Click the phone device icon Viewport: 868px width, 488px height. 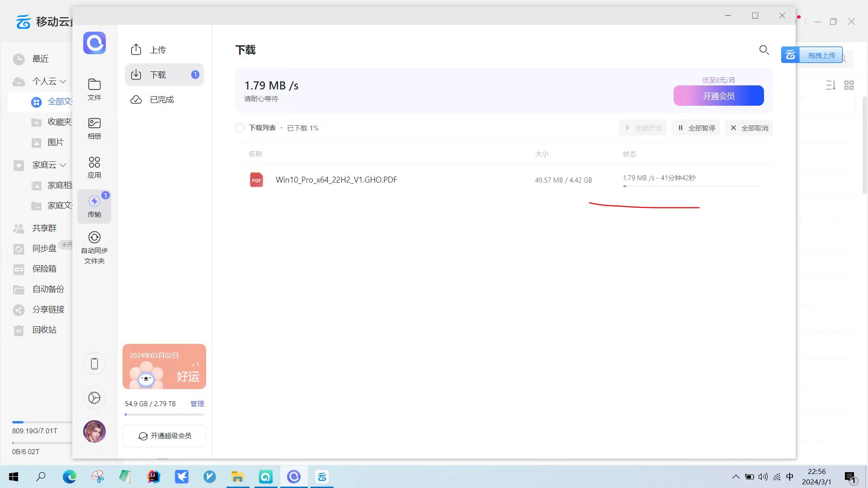tap(94, 364)
